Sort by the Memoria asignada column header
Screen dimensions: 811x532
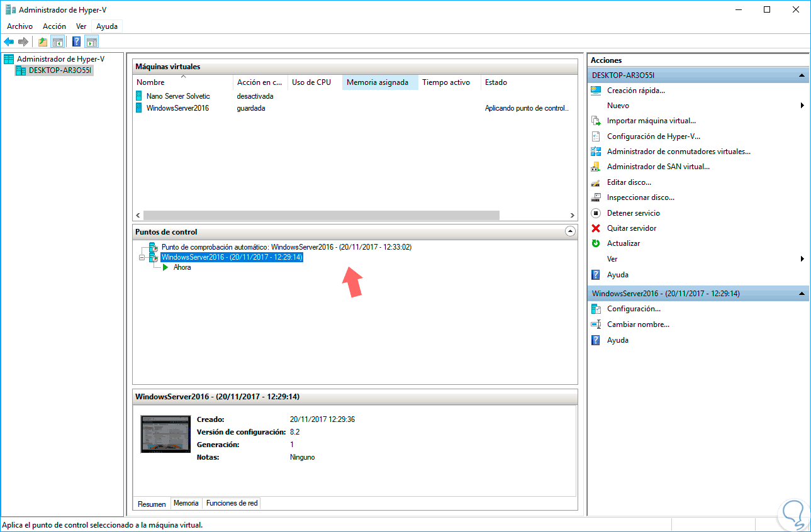tap(380, 82)
